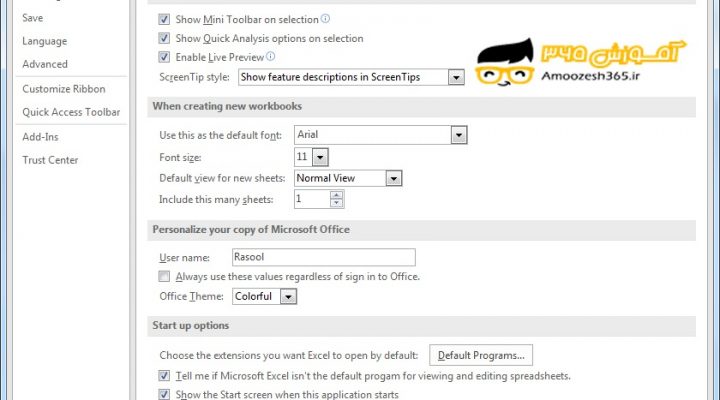720x400 pixels.
Task: Go to Customize Ribbon settings
Action: click(64, 89)
